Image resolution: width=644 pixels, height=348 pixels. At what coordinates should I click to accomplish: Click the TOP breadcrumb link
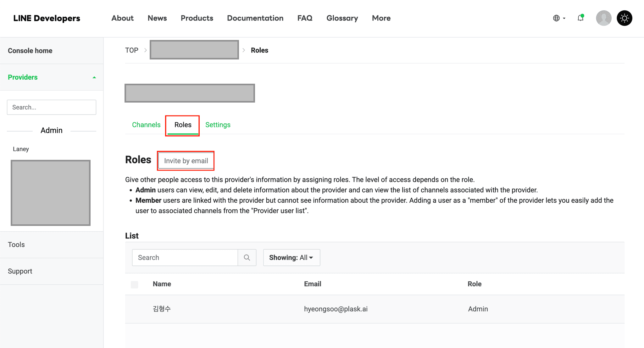tap(132, 50)
